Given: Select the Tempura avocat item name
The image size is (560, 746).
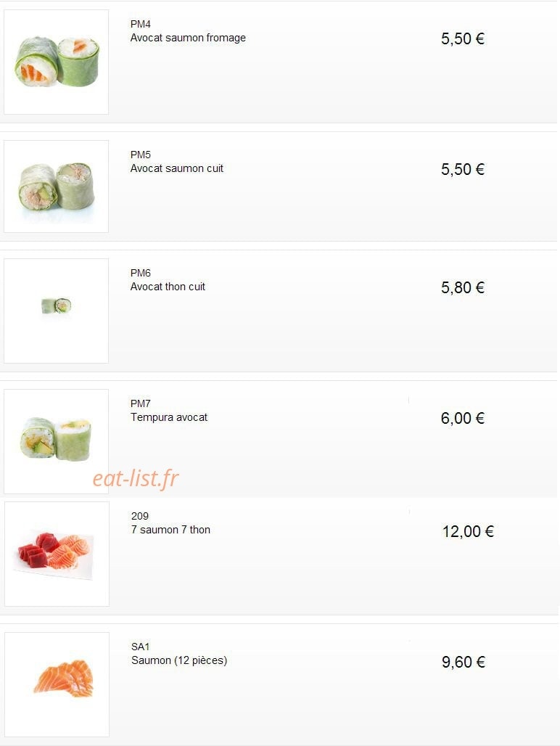Looking at the screenshot, I should [x=169, y=417].
